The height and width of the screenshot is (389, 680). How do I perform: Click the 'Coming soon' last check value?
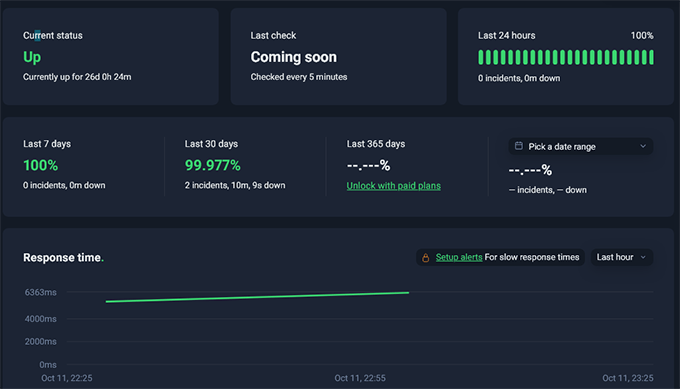tap(294, 57)
